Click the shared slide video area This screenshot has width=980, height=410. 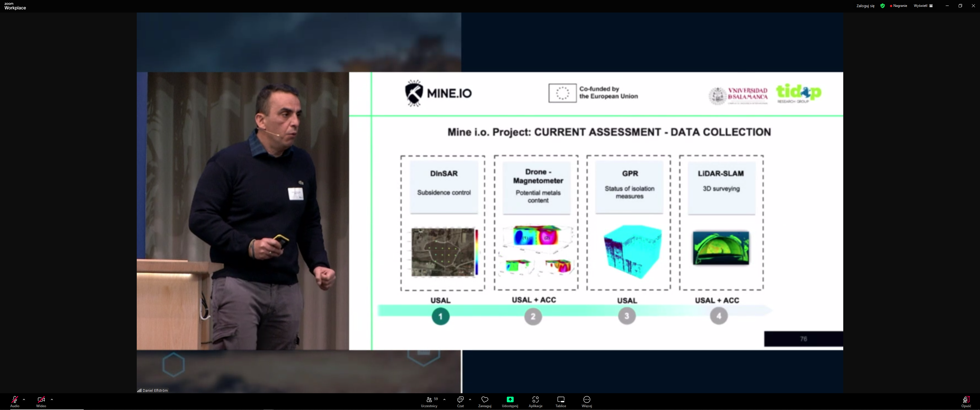[x=596, y=211]
